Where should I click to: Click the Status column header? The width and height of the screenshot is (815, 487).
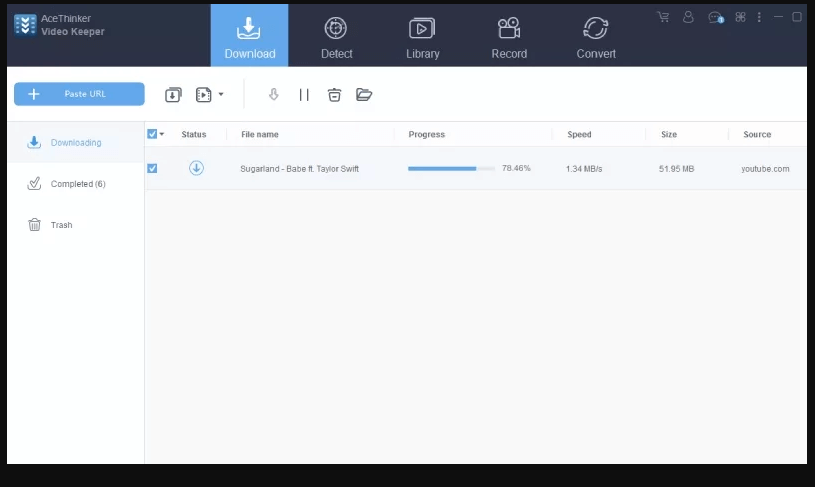click(194, 134)
